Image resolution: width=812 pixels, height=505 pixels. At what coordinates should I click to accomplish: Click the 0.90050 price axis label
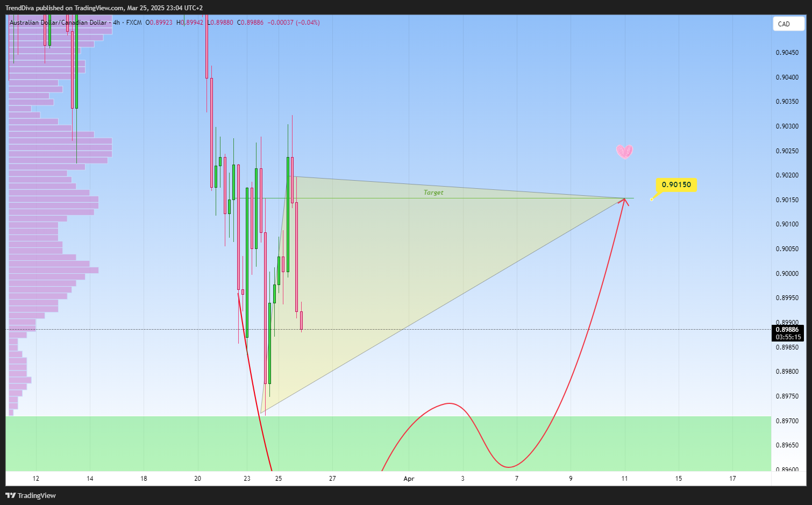pyautogui.click(x=787, y=249)
